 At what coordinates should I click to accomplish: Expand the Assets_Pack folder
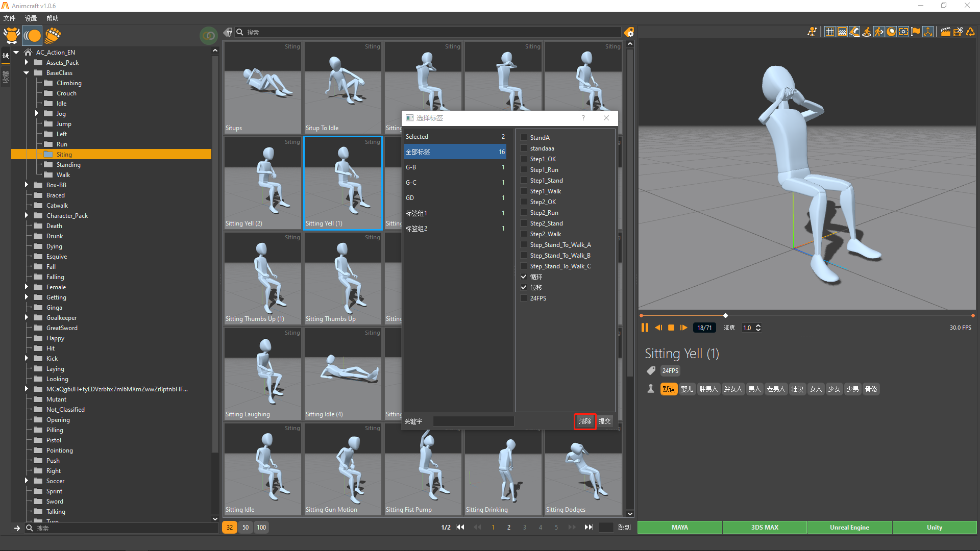27,62
